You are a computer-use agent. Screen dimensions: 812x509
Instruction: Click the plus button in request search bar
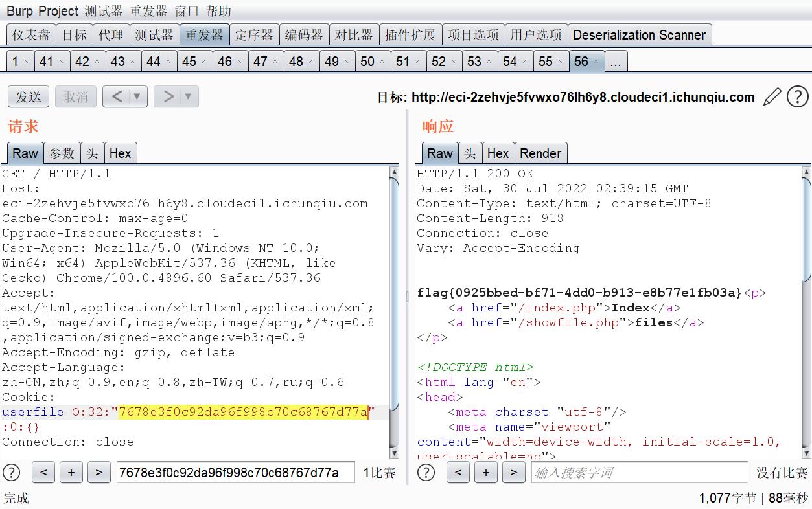click(x=71, y=472)
